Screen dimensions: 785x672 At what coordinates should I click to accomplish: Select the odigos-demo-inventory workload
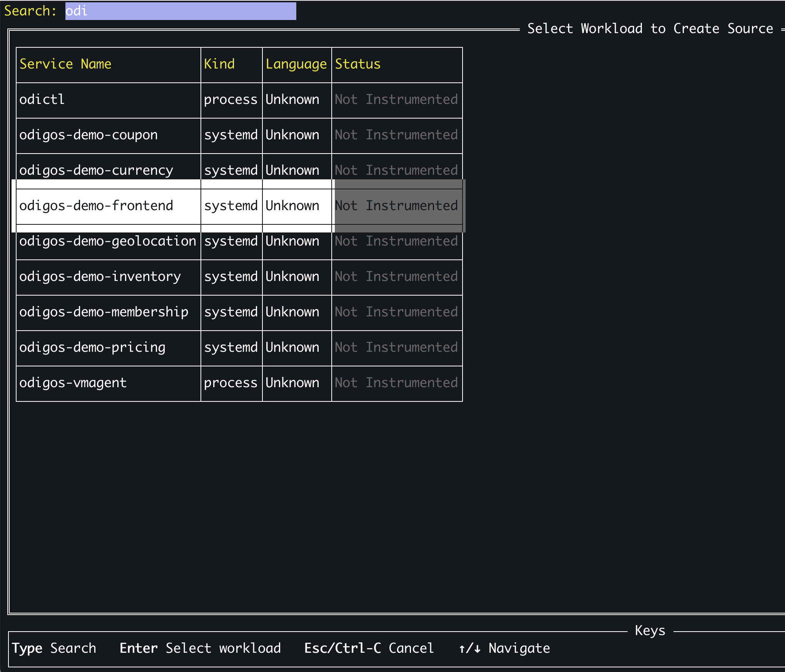(100, 277)
